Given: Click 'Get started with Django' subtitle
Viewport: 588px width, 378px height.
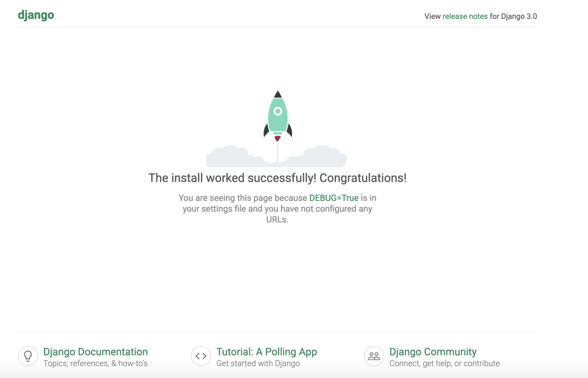Looking at the screenshot, I should pos(258,363).
